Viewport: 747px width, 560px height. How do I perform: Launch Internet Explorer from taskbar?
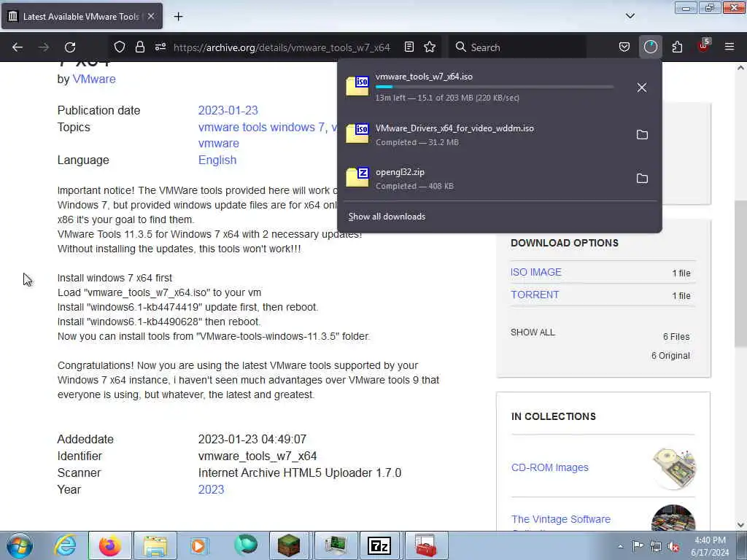pyautogui.click(x=65, y=545)
